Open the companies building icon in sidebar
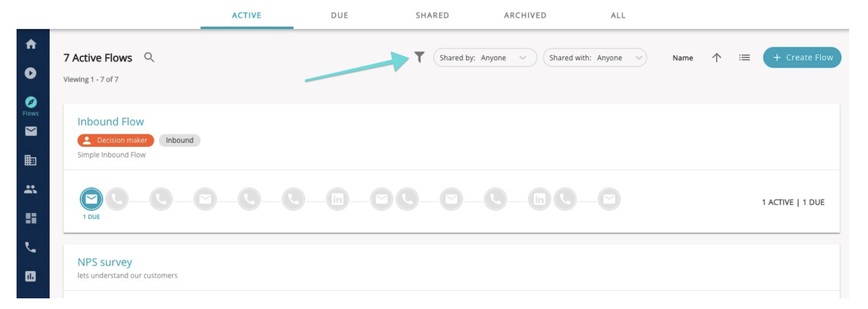 pos(31,160)
